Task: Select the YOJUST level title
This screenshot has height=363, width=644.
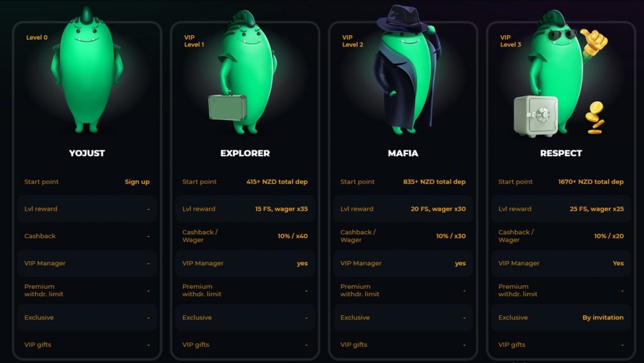Action: [87, 153]
